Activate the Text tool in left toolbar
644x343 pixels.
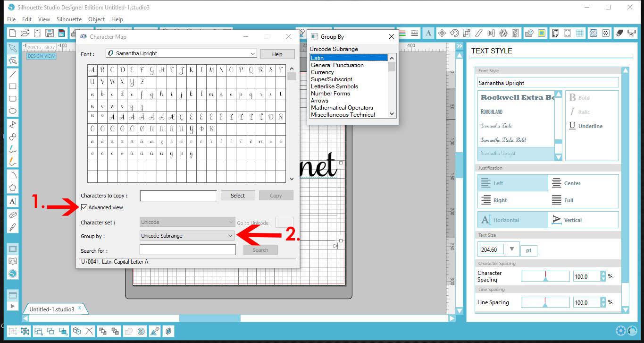13,201
